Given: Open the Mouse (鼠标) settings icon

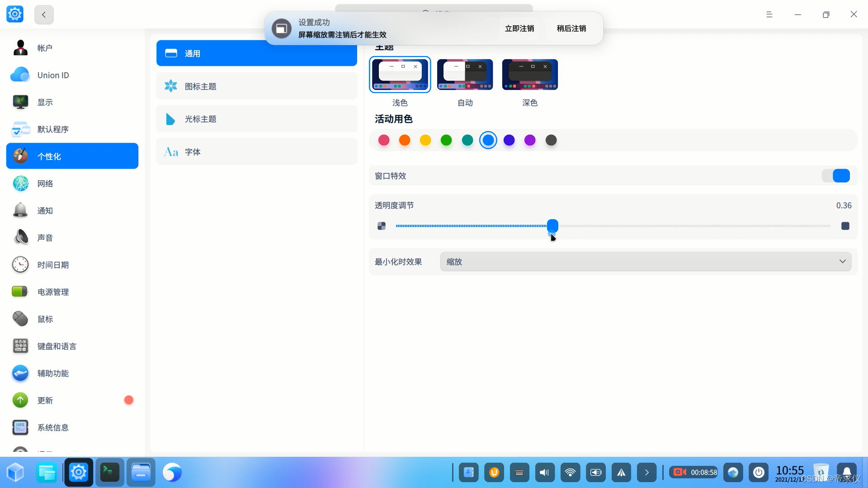Looking at the screenshot, I should pyautogui.click(x=20, y=319).
